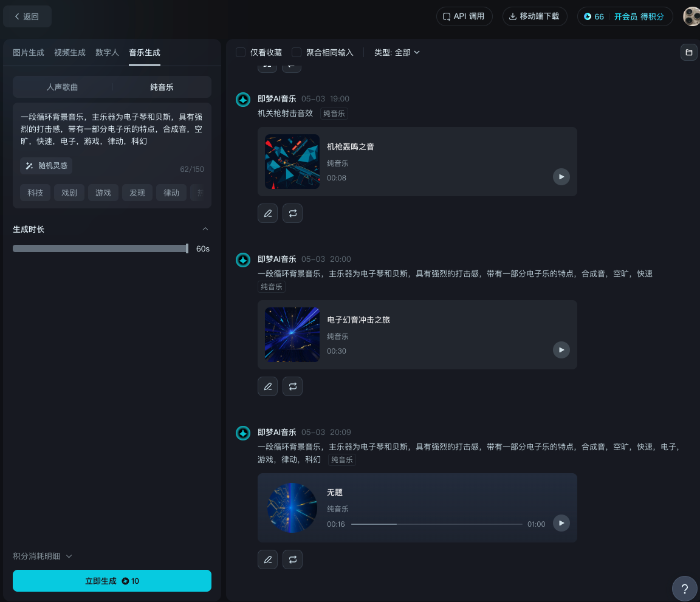Play the 机枪轰鸣之音 track
The image size is (700, 602).
[x=561, y=177]
